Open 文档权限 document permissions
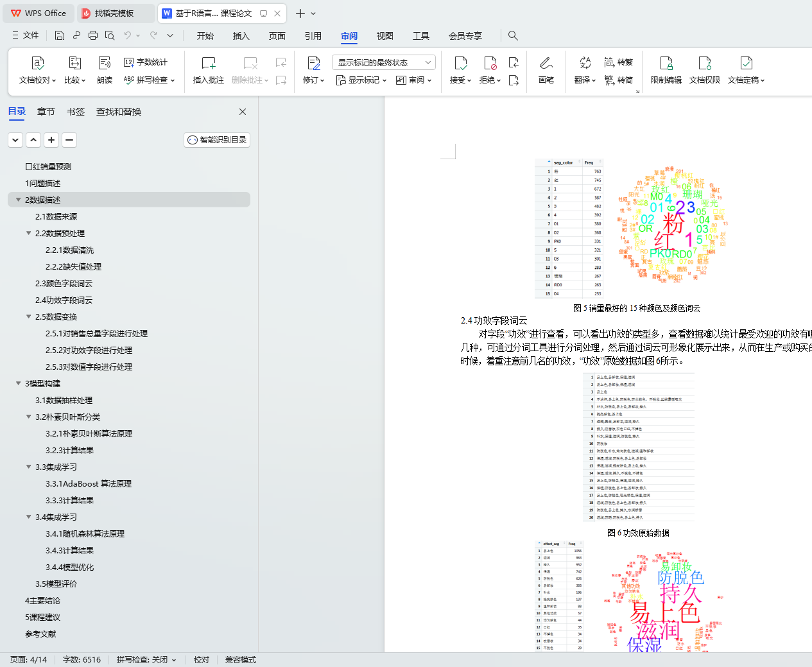This screenshot has height=667, width=812. [705, 71]
